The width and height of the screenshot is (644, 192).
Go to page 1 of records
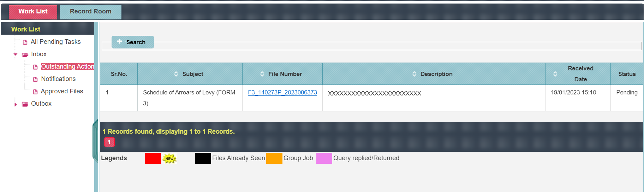109,142
